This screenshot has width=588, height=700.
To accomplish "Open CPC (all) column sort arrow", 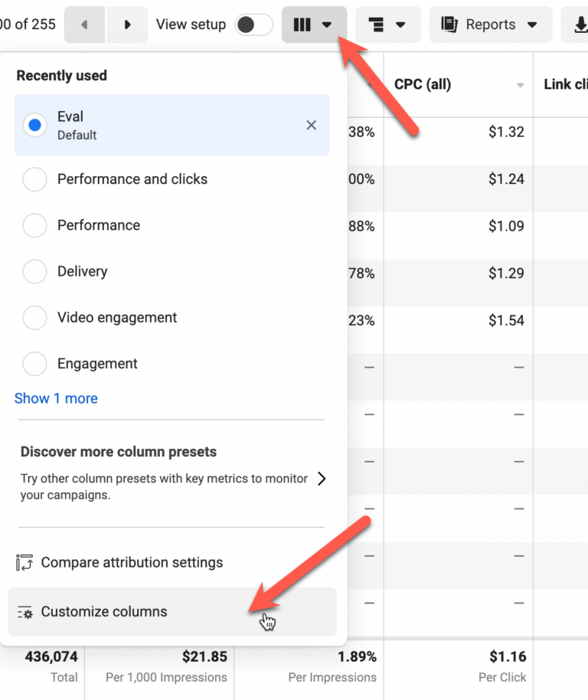I will [521, 85].
